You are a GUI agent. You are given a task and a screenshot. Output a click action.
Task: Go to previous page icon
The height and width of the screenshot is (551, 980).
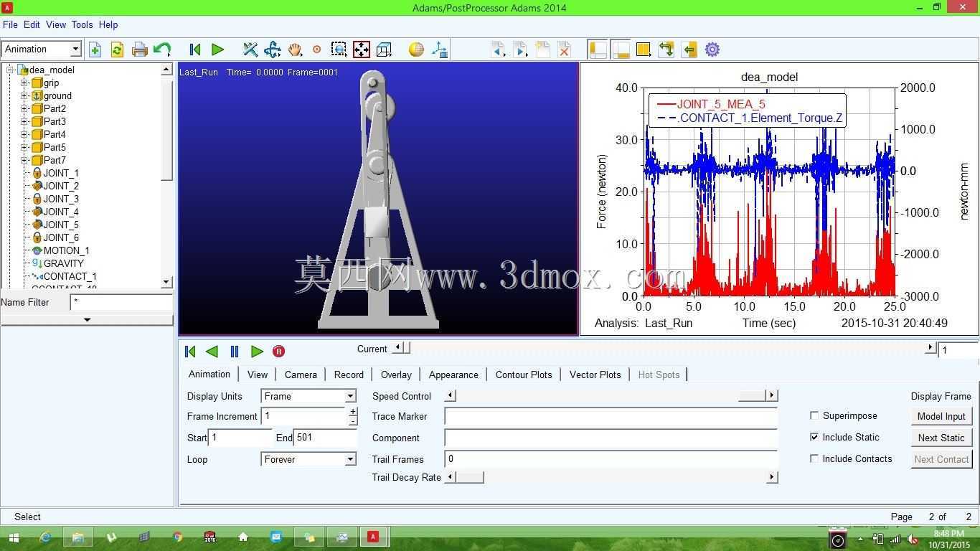[x=498, y=50]
